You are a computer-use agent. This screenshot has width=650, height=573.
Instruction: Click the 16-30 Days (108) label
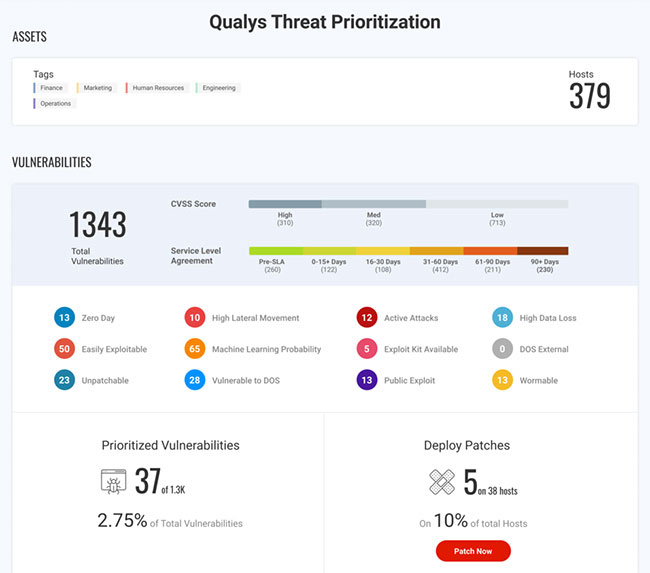[x=383, y=266]
